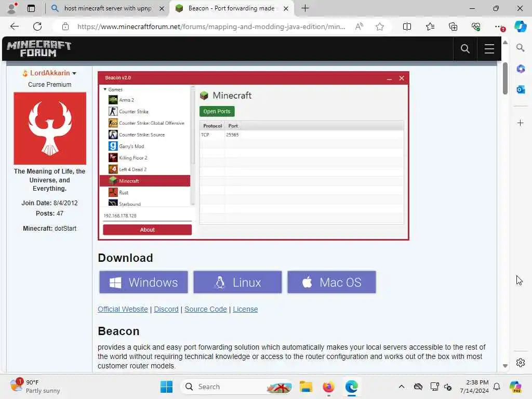The width and height of the screenshot is (532, 399).
Task: Click the taskbar Search box
Action: pyautogui.click(x=237, y=387)
